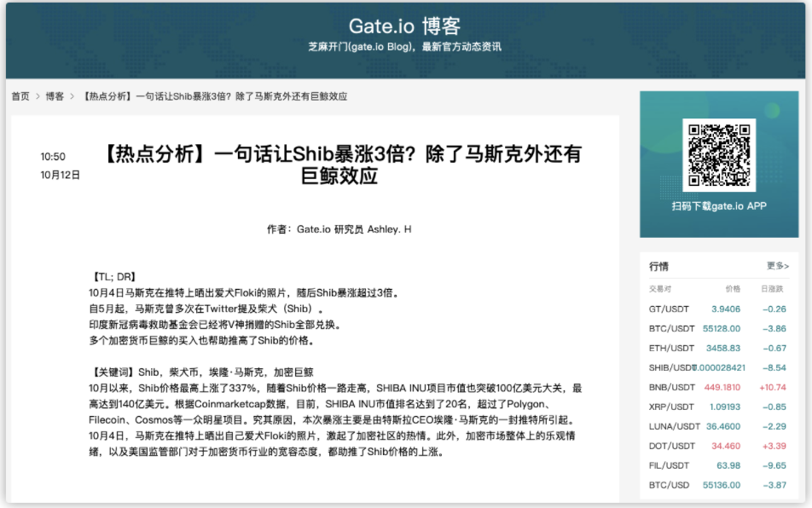Select the XRP/USDT trading pair
This screenshot has height=508, width=812.
point(671,407)
